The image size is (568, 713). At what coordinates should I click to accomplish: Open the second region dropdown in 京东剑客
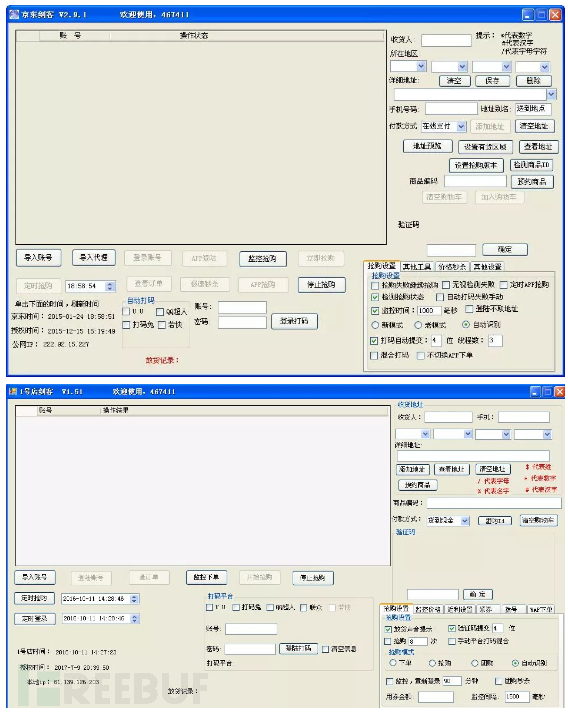(462, 67)
